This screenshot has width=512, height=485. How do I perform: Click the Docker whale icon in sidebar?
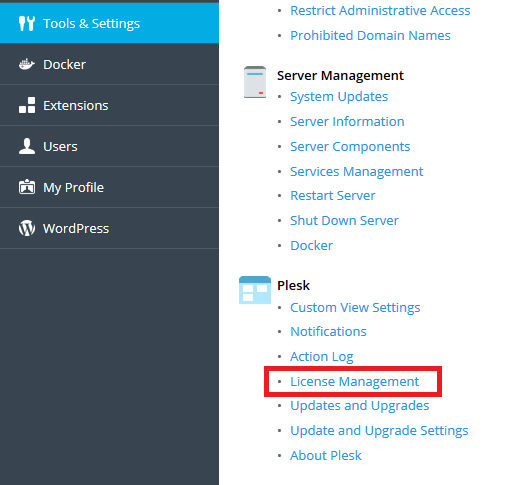[27, 64]
